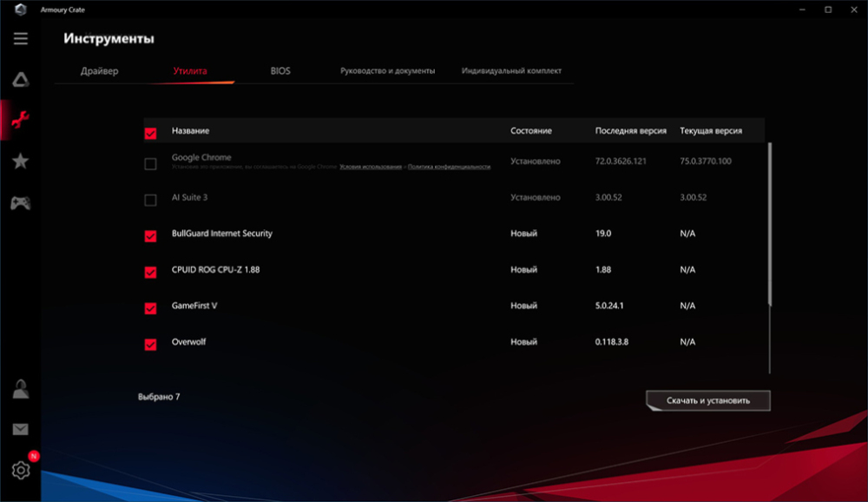Image resolution: width=868 pixels, height=502 pixels.
Task: Click the Выбрано 7 selection count
Action: click(x=159, y=397)
